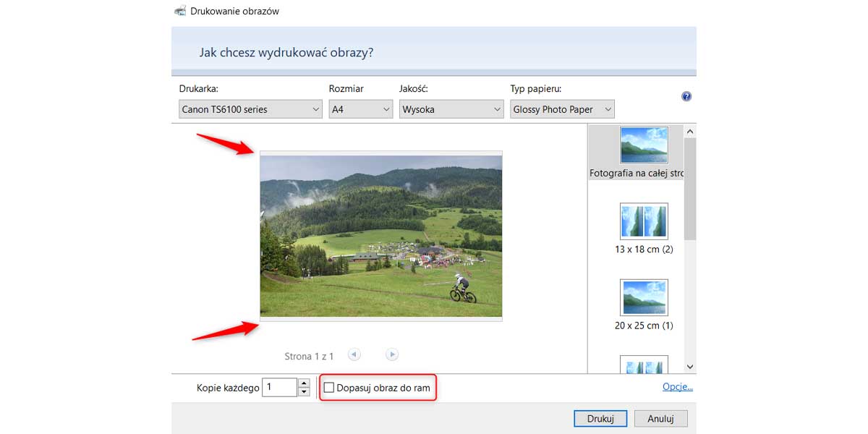Increase copies with the up stepper arrow

point(305,383)
